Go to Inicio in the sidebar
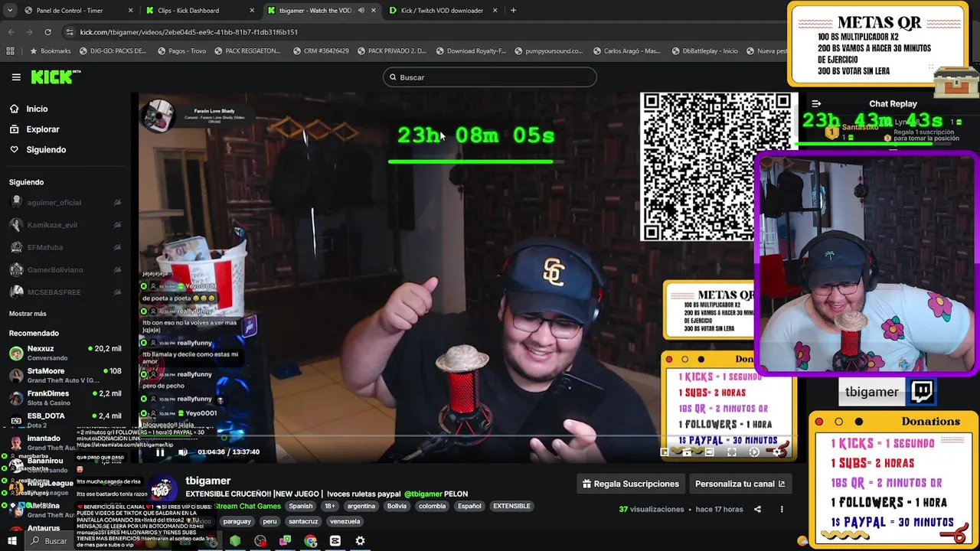This screenshot has height=551, width=980. tap(38, 109)
